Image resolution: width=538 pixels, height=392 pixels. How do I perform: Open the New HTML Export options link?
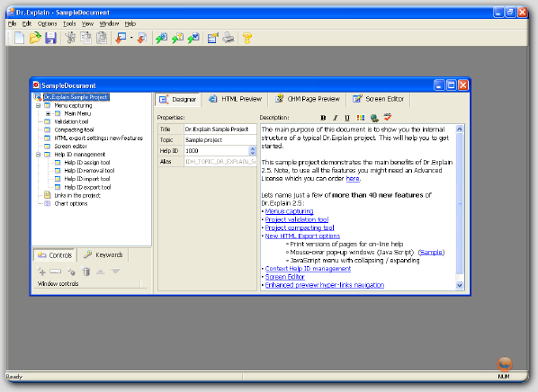(302, 236)
